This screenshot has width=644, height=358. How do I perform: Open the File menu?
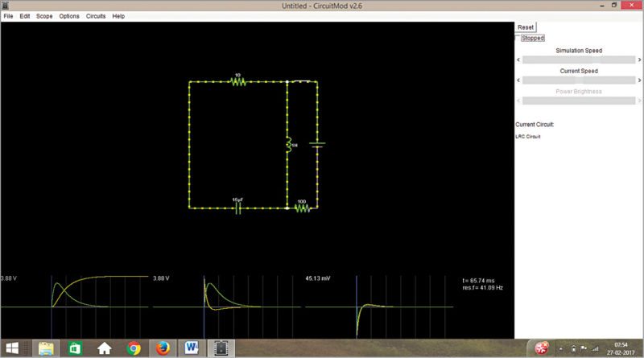9,16
